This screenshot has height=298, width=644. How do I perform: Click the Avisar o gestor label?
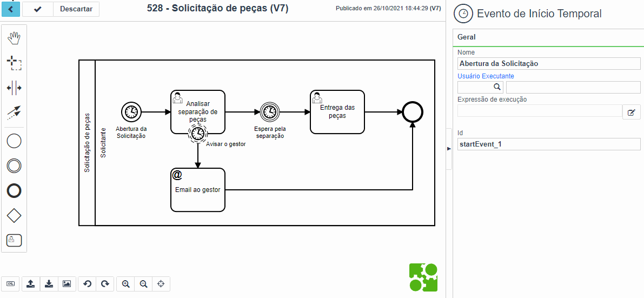[x=225, y=143]
